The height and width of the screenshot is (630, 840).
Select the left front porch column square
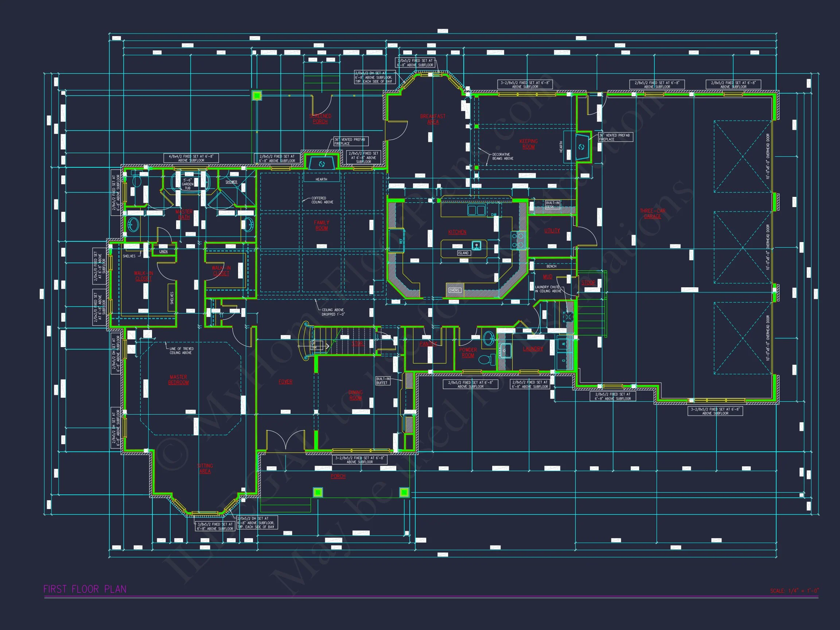coord(318,493)
